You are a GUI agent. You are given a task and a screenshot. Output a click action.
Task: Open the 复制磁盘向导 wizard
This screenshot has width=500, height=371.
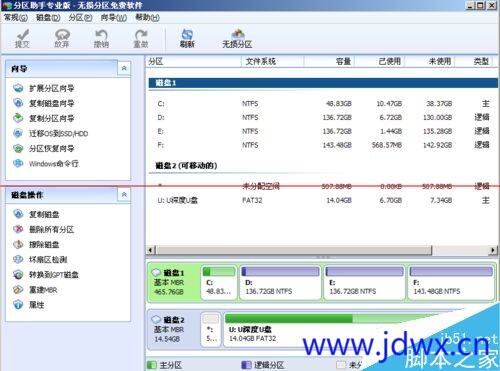click(44, 103)
